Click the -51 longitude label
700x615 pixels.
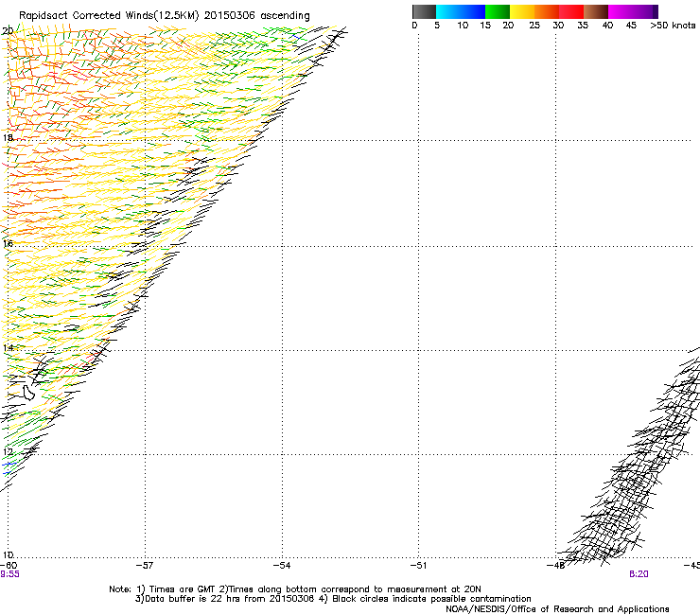[x=418, y=566]
